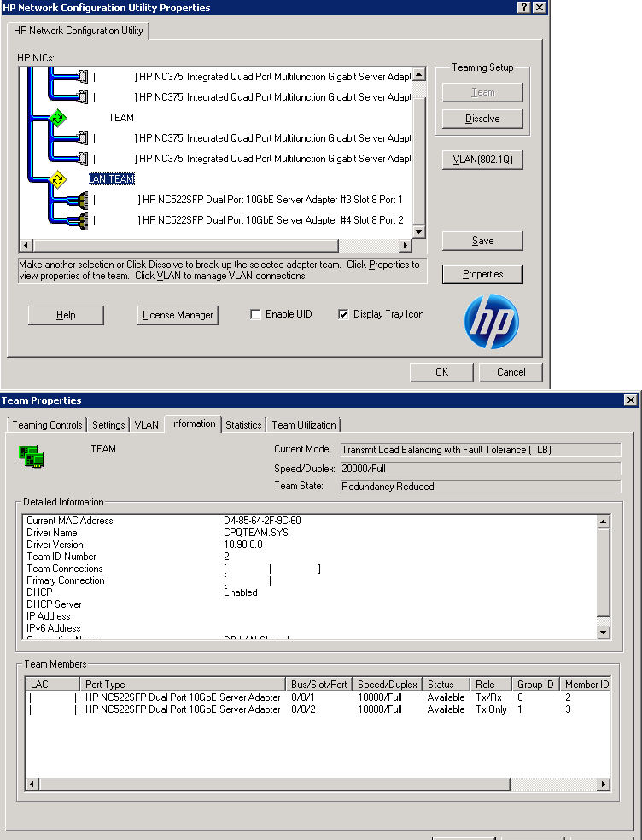The image size is (642, 840).
Task: Click the Detailed Information vertical scrollbar thumb
Action: pyautogui.click(x=603, y=573)
